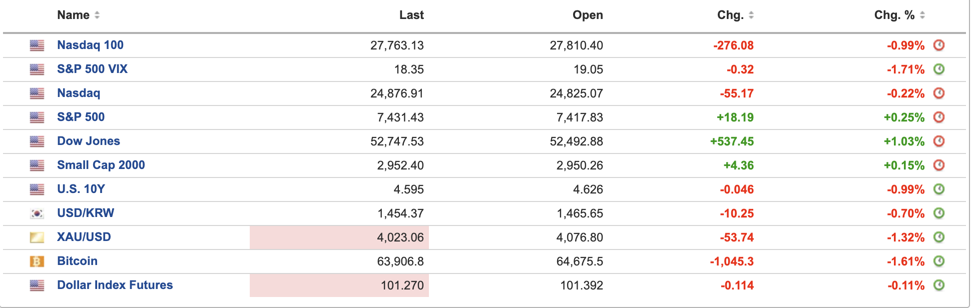
Task: Click the gold bar icon next to XAU/USD
Action: [x=37, y=237]
